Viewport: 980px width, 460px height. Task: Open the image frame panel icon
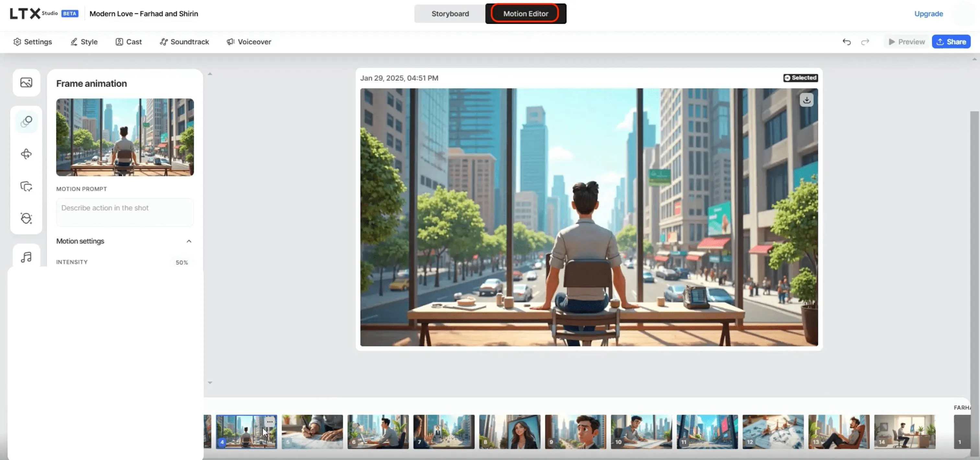(26, 83)
